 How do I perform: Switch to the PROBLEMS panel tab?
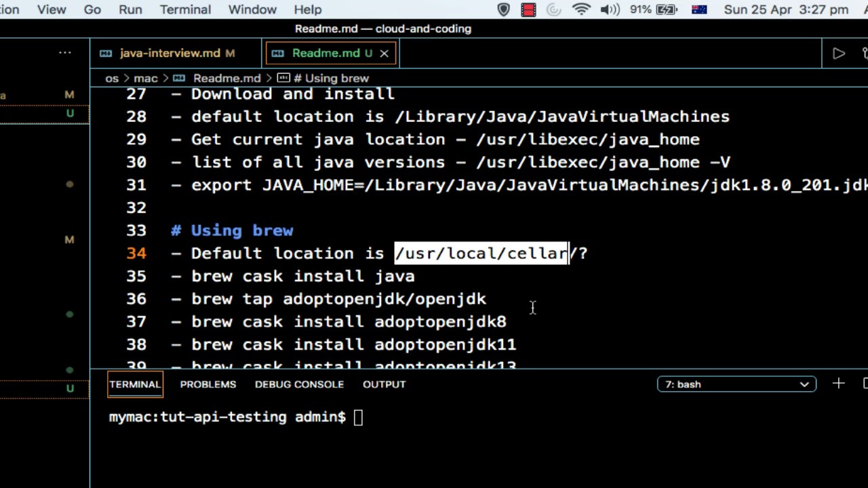click(208, 384)
